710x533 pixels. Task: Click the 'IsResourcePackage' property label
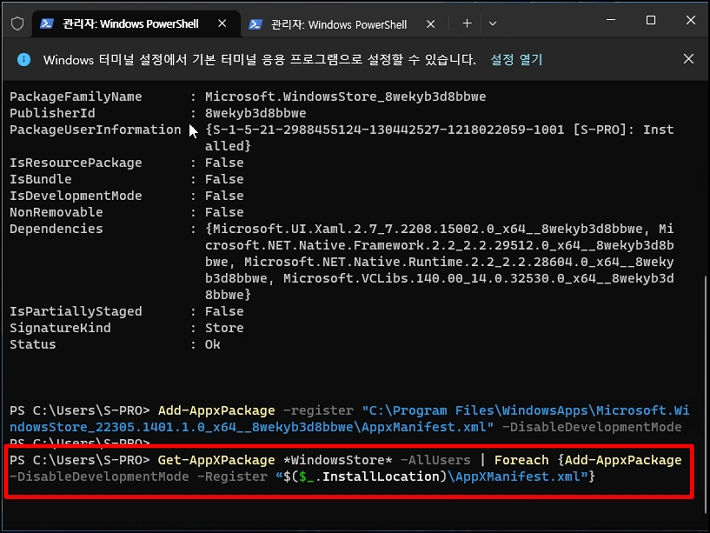76,163
